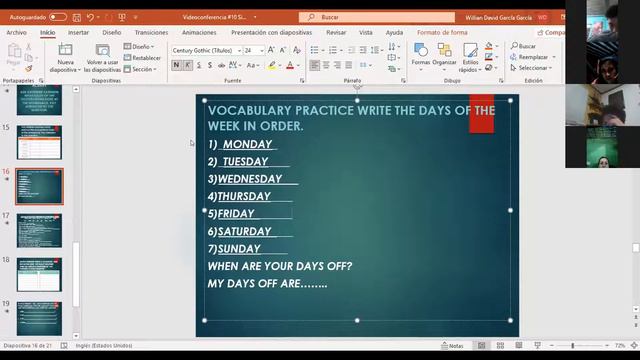Click Volver a usar las diapositivas
Image resolution: width=640 pixels, height=360 pixels.
(102, 58)
